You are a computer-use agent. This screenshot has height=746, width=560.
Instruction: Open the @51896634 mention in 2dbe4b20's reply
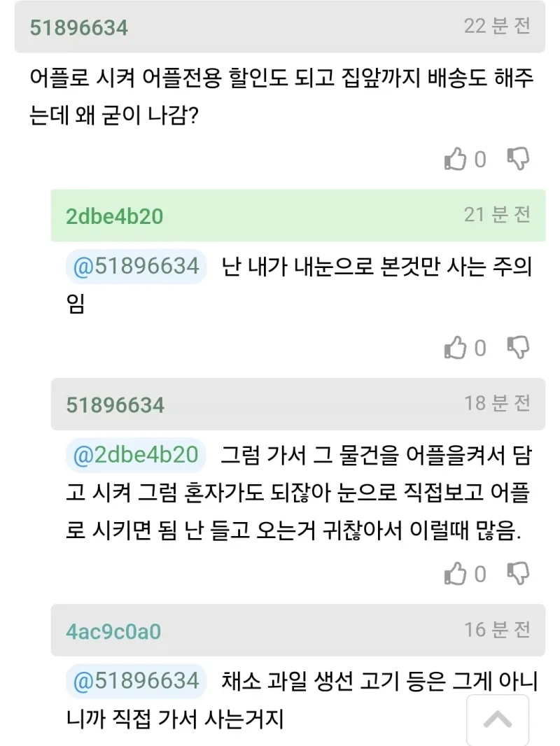click(x=135, y=267)
